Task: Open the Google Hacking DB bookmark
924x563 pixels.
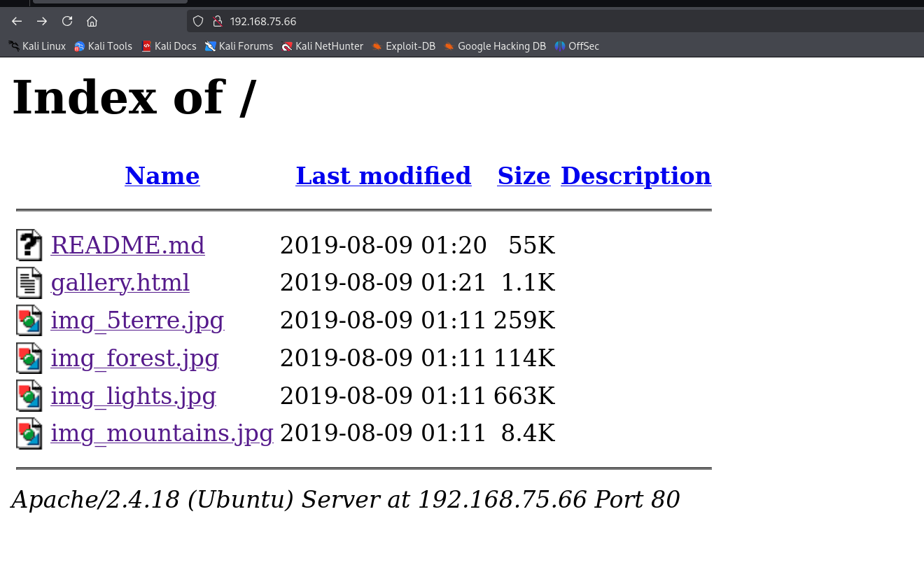Action: (x=494, y=46)
